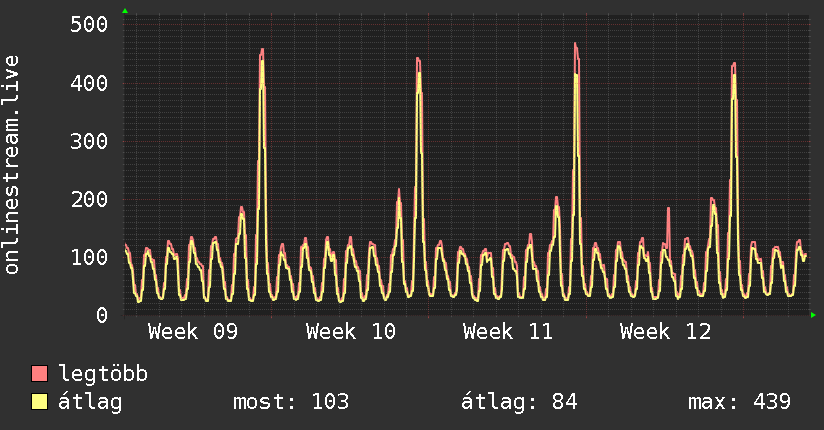Click the green arrow at the x-axis end
The height and width of the screenshot is (430, 824).
click(813, 315)
